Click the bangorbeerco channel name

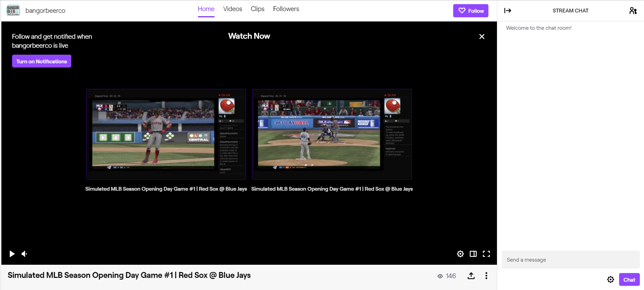coord(45,11)
